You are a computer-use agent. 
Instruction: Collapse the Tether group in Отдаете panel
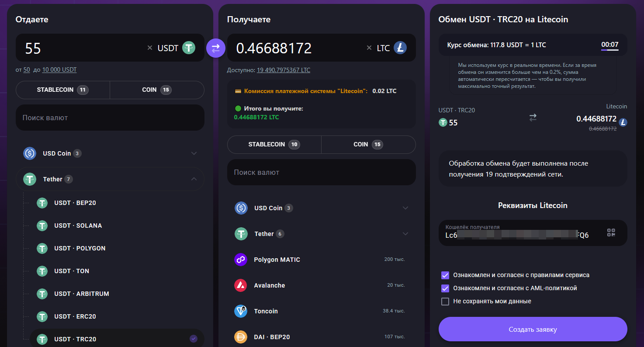click(194, 179)
